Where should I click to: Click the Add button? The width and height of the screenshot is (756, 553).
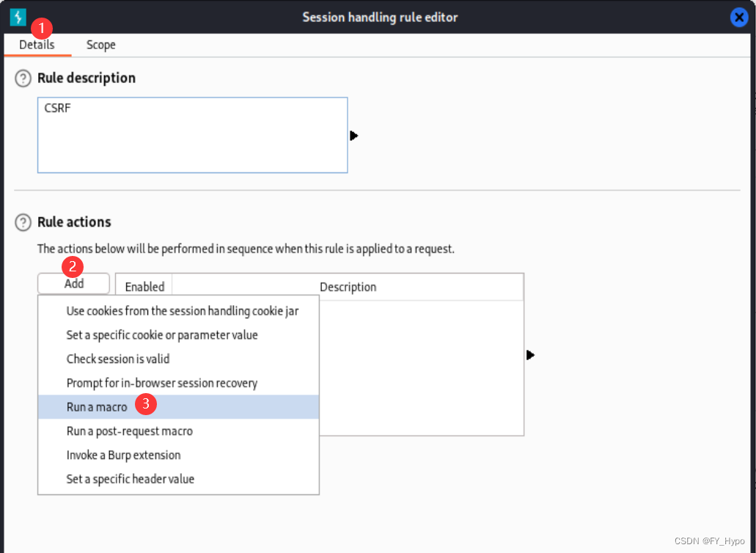tap(74, 284)
